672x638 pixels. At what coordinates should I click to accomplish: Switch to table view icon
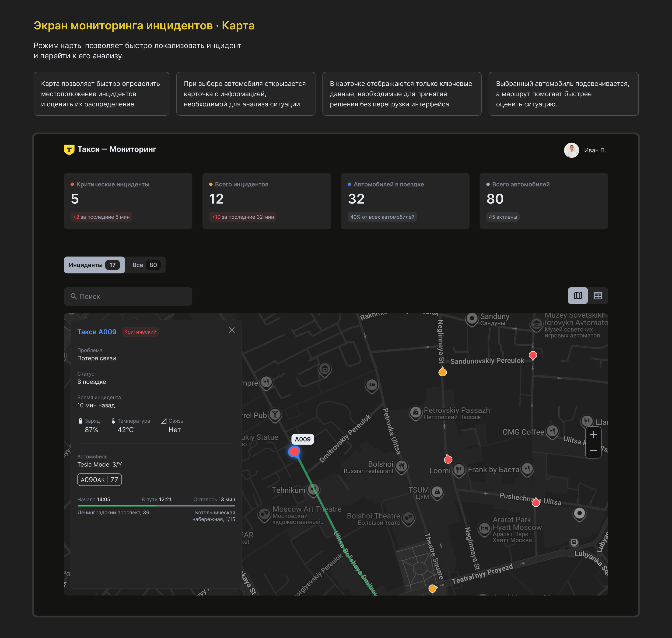(598, 296)
